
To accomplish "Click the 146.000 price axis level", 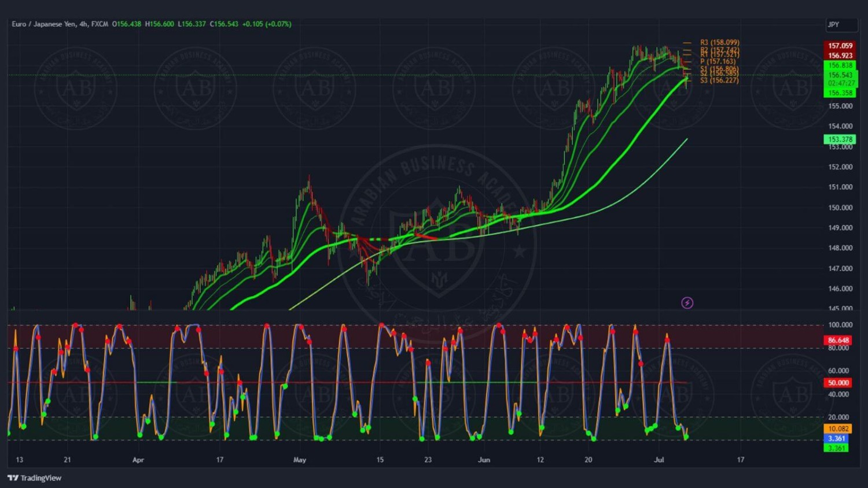I will point(840,289).
